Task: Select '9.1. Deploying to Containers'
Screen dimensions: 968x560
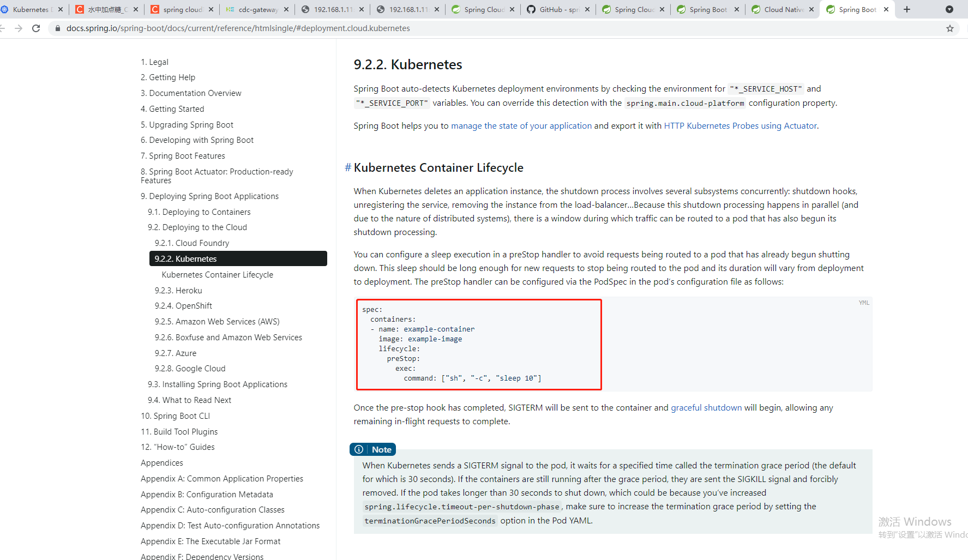Action: point(199,212)
